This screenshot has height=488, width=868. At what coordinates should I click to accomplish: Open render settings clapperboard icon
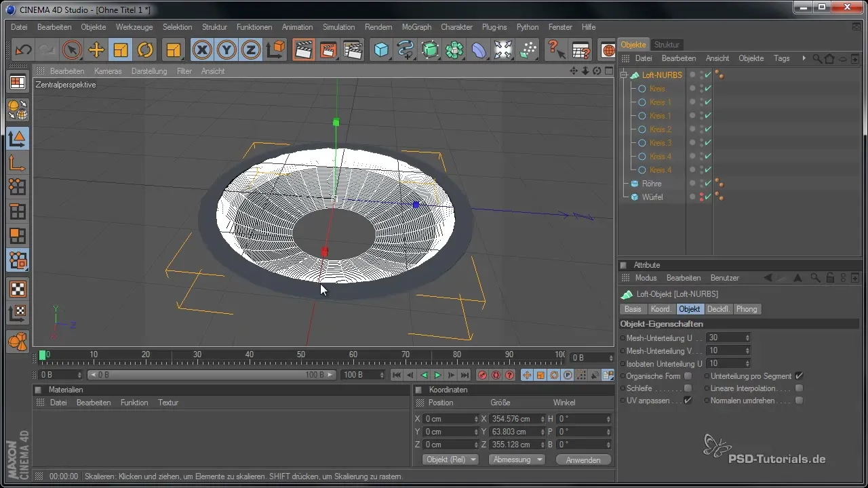352,50
